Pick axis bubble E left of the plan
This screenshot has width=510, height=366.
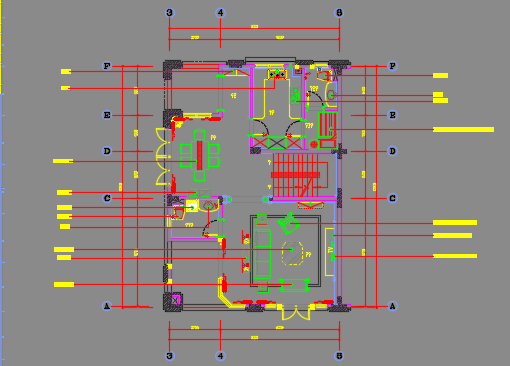(107, 115)
